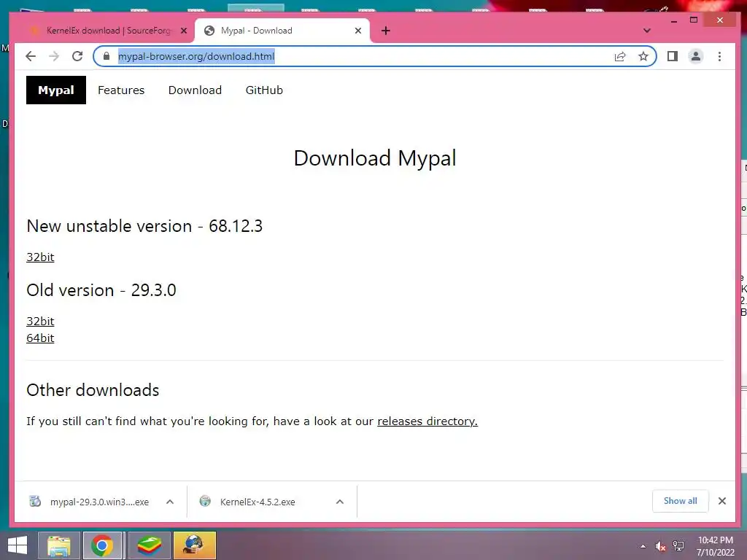Download the 64bit old version
The width and height of the screenshot is (747, 560).
[x=41, y=338]
